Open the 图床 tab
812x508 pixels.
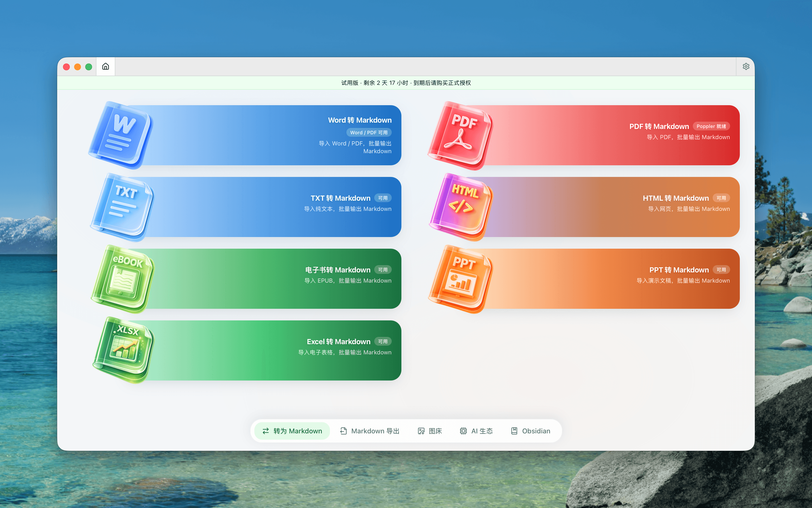[x=430, y=431]
